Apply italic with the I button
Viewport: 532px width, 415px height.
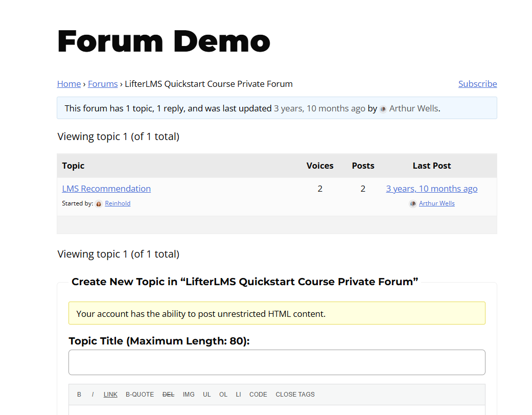point(92,395)
